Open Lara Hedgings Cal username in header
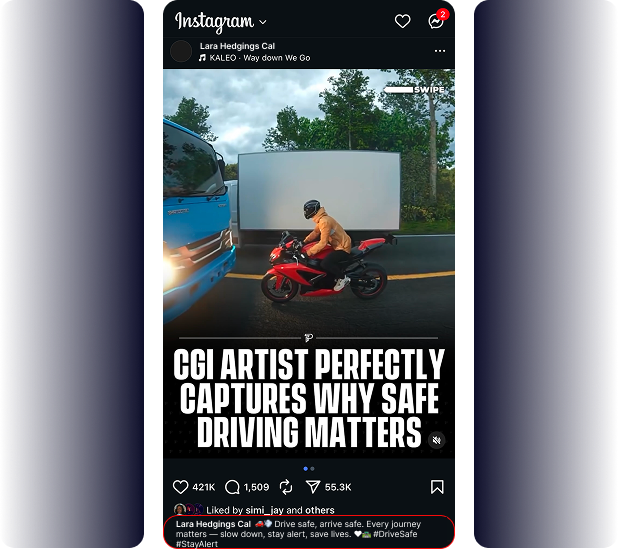This screenshot has height=549, width=618. 237,46
